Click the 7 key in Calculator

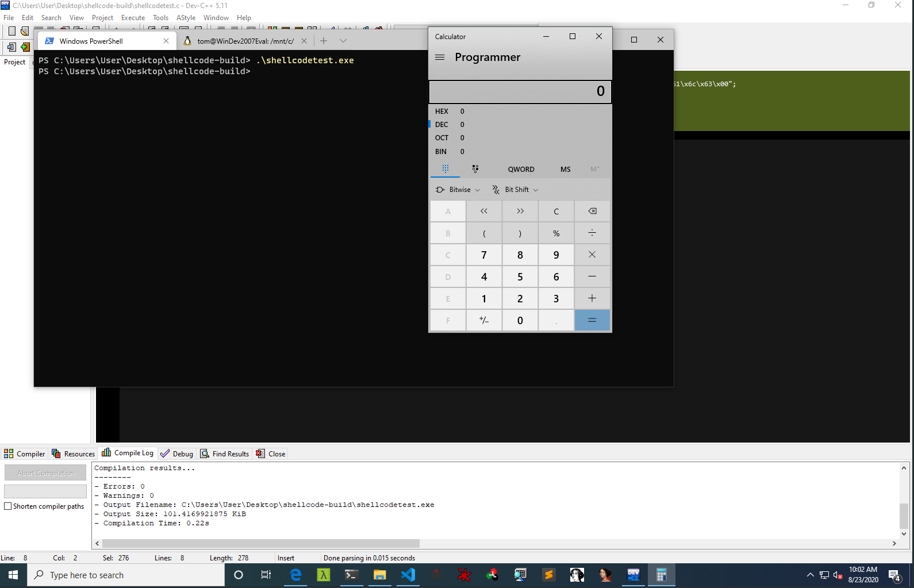click(x=484, y=255)
